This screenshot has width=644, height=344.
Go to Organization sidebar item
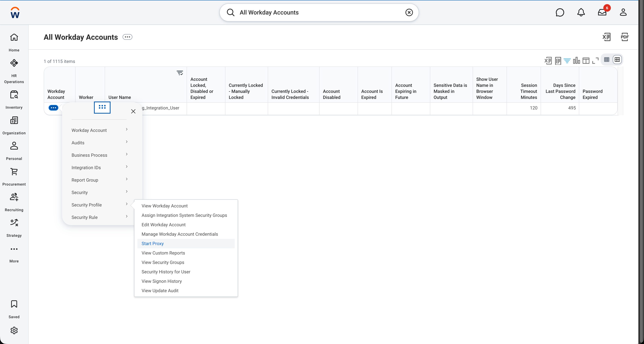coord(14,126)
